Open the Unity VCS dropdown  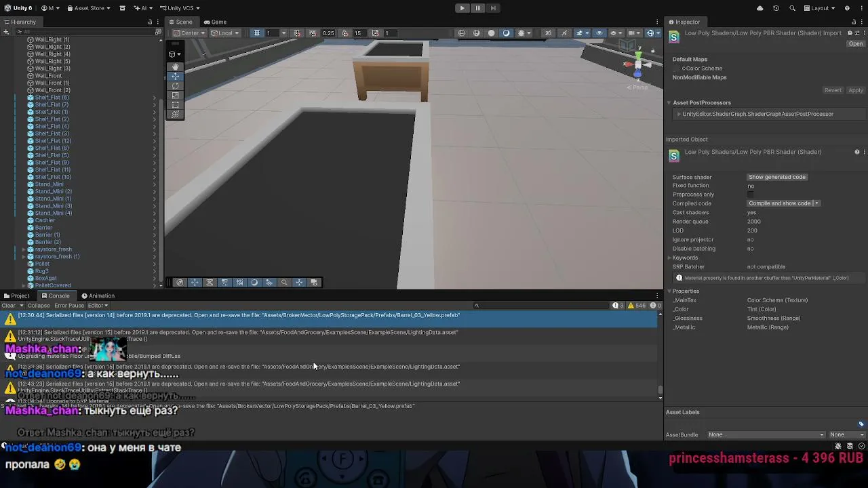point(180,8)
